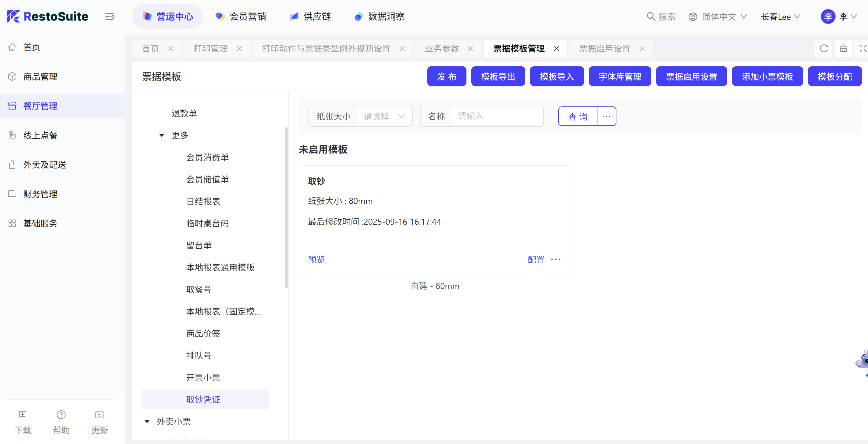Click the 预览 link on the template card

click(316, 260)
